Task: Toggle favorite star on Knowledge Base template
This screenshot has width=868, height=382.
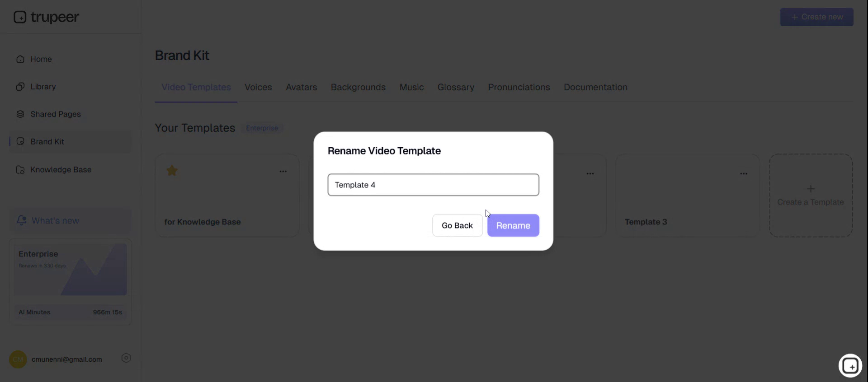Action: pos(172,171)
